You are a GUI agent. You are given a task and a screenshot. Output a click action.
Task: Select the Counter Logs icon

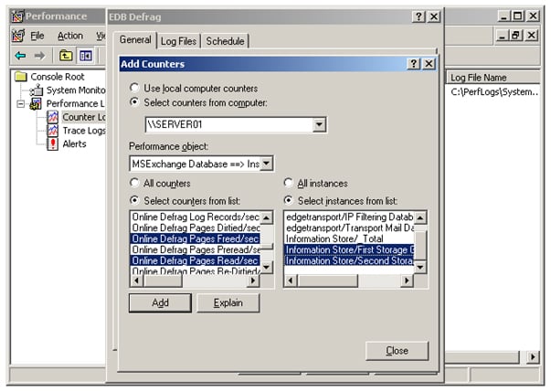pos(52,117)
